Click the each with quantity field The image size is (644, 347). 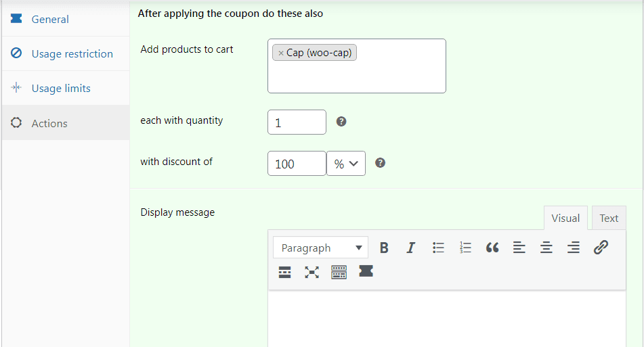pyautogui.click(x=297, y=122)
